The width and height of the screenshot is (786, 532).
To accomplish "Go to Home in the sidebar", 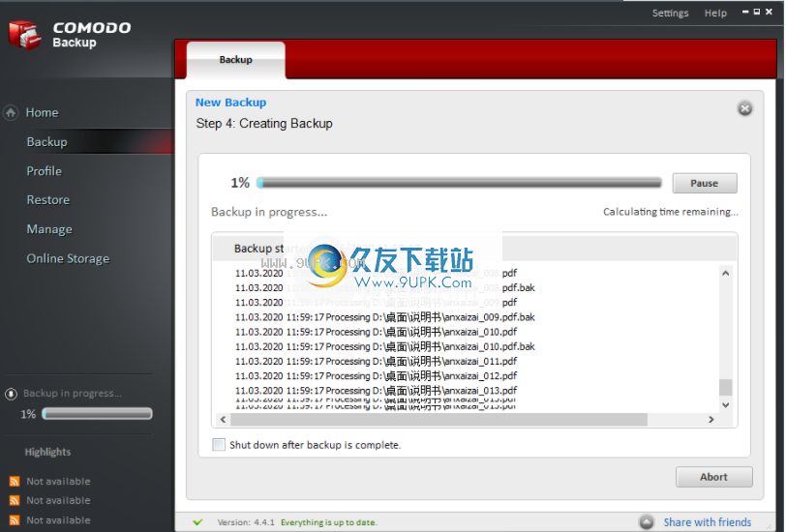I will pos(43,113).
